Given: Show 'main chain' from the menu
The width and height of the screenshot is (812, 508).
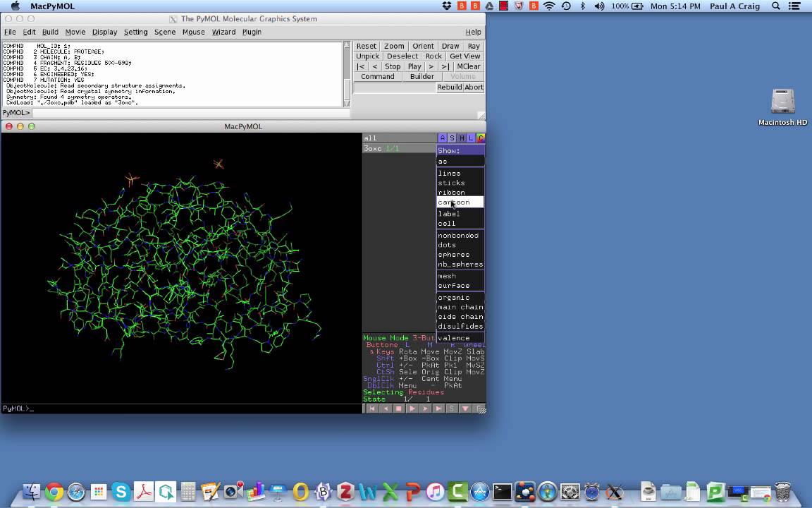Looking at the screenshot, I should 460,307.
